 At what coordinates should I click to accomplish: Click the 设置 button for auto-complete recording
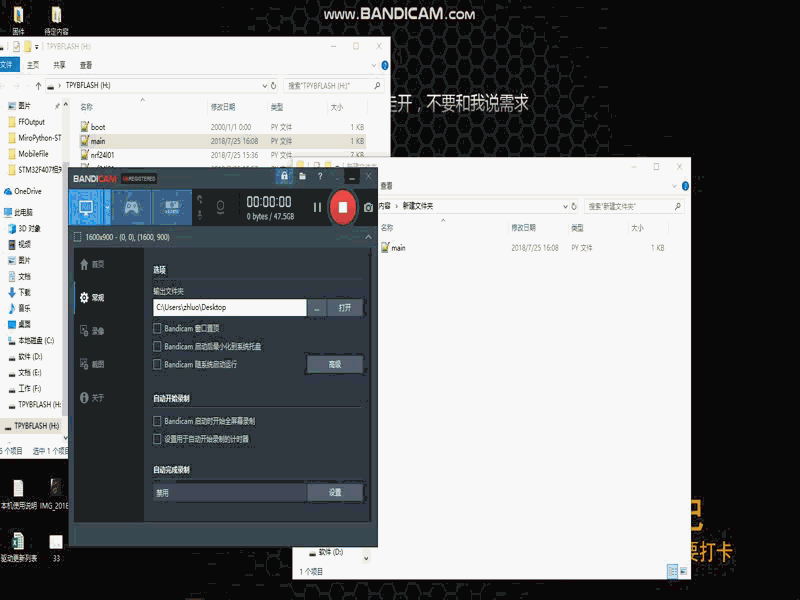click(x=335, y=492)
